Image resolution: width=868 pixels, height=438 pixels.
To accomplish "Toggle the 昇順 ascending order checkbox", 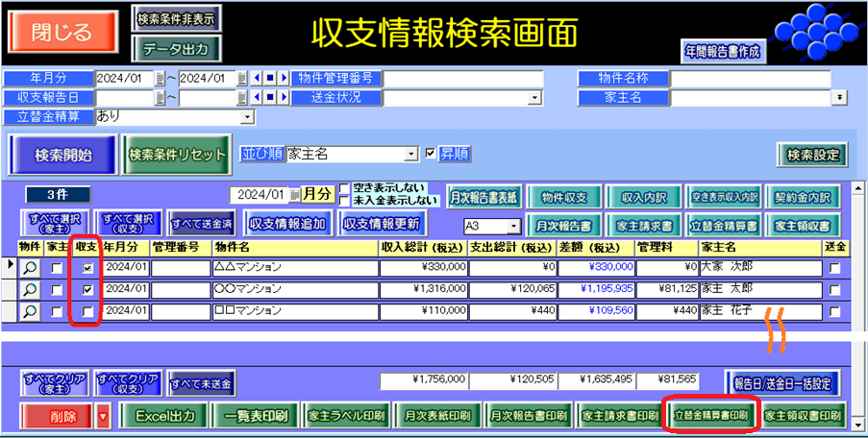I will [431, 154].
